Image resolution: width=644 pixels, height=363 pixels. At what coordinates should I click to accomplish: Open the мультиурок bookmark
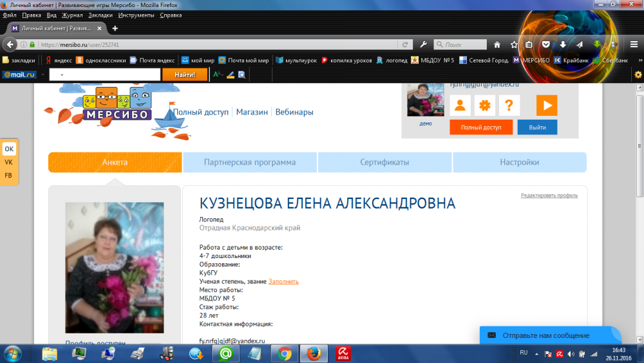point(296,60)
